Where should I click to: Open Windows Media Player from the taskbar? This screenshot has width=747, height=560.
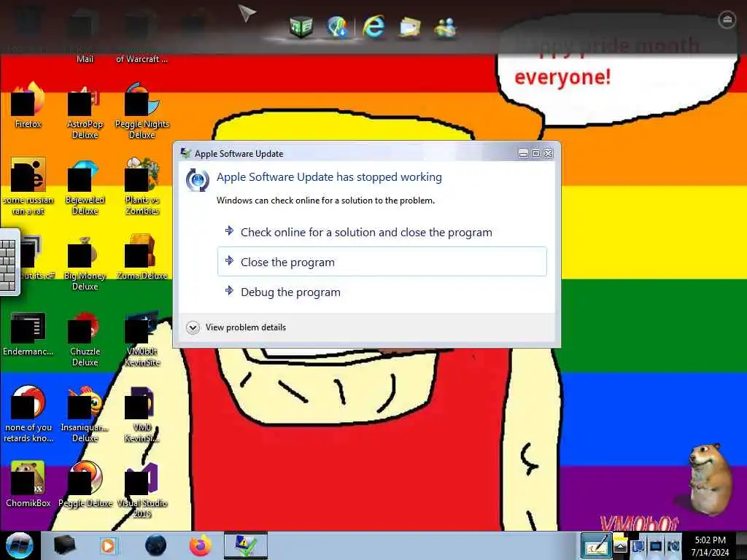point(109,545)
